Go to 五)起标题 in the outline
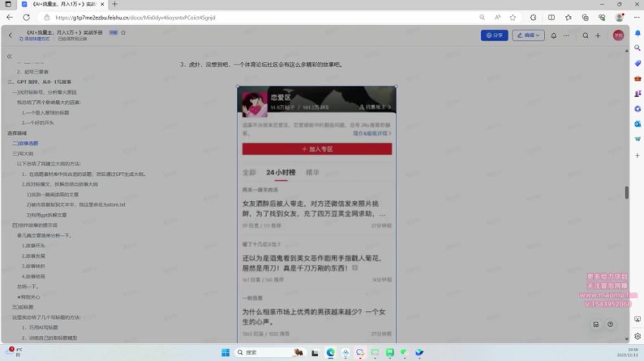This screenshot has height=361, width=644. click(21, 307)
